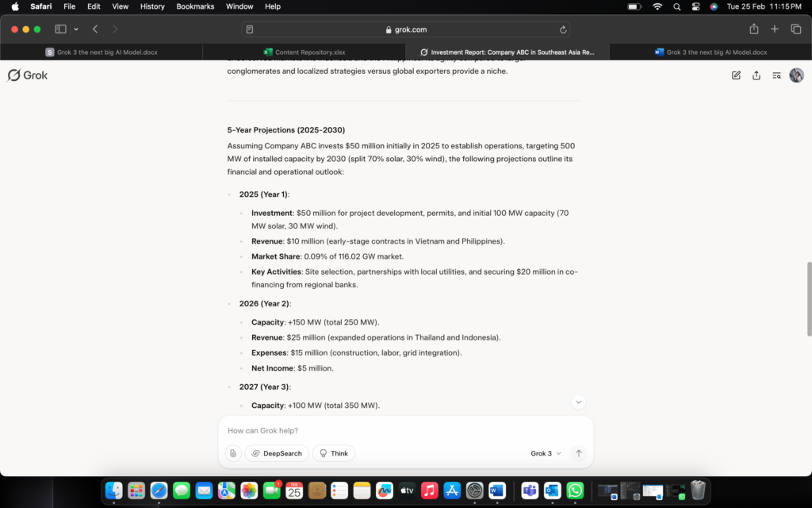Click the send message arrow button

(x=579, y=453)
